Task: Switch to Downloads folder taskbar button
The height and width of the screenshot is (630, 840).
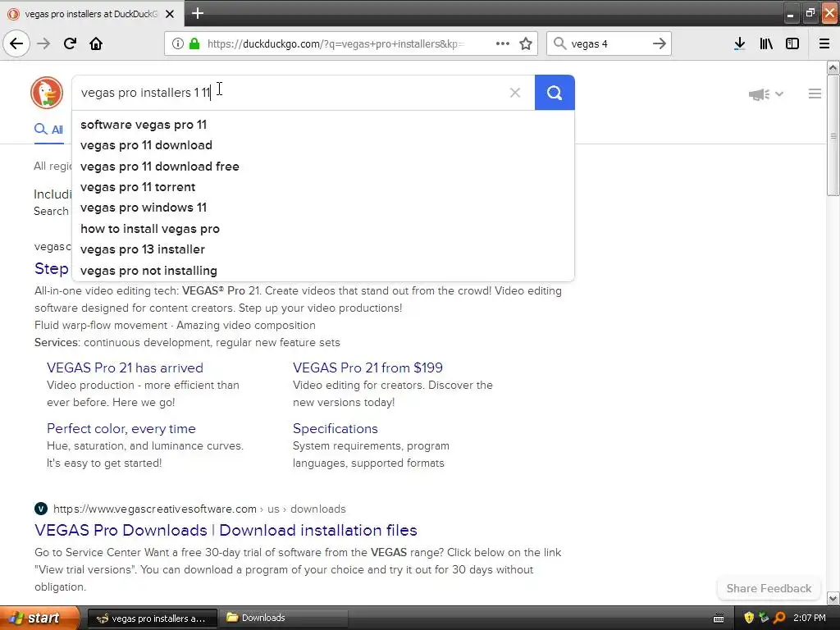Action: click(x=283, y=619)
